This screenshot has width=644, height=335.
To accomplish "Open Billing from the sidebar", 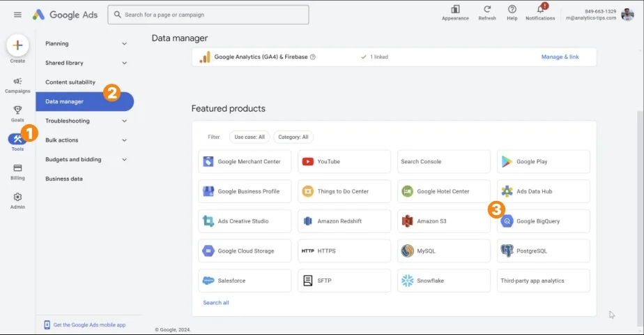I will coord(17,172).
